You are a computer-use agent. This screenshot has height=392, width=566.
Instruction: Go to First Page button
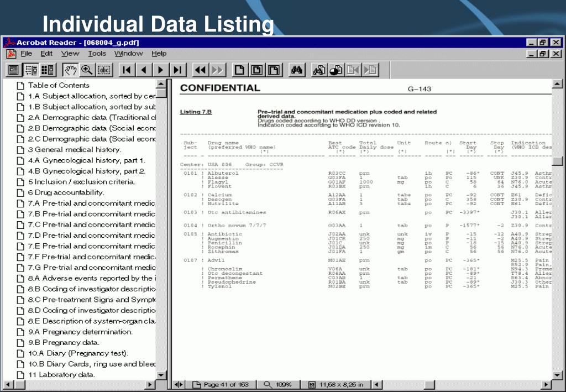(127, 70)
